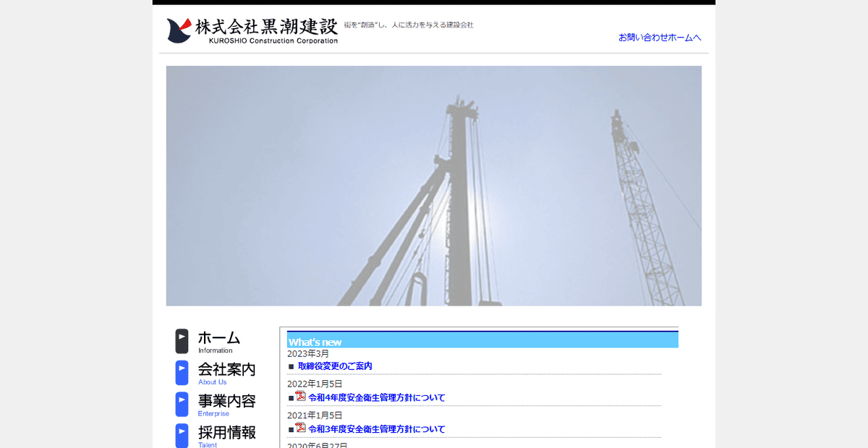The height and width of the screenshot is (448, 868).
Task: Open the 採用情報 Talent page
Action: (226, 432)
